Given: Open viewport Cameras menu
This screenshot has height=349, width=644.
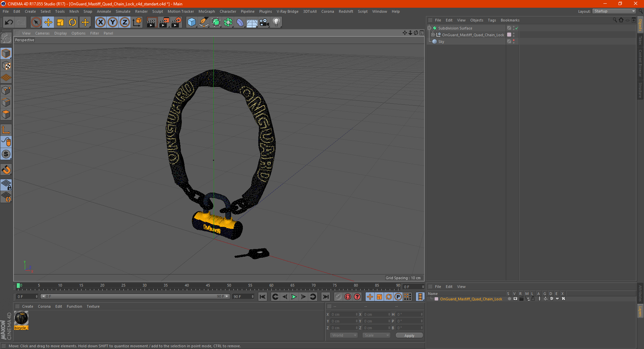Looking at the screenshot, I should coord(42,33).
